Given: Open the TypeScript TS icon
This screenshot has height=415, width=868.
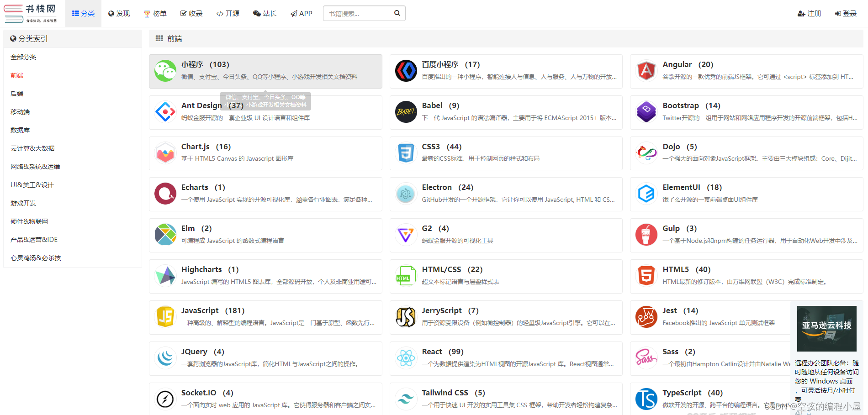Looking at the screenshot, I should pos(646,399).
